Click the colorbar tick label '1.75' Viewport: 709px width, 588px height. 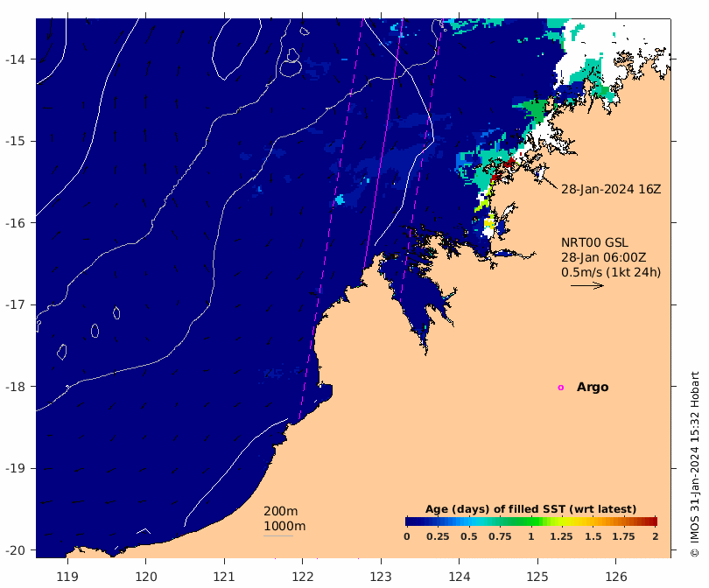click(623, 536)
